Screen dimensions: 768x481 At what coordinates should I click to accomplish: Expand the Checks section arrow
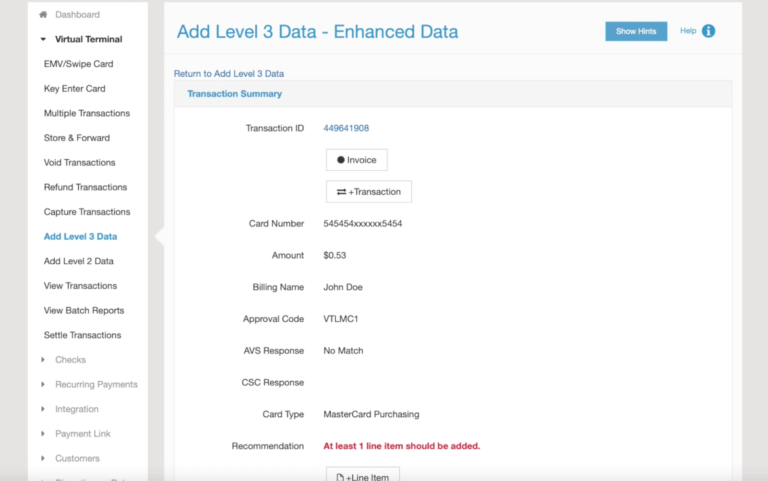(x=43, y=360)
